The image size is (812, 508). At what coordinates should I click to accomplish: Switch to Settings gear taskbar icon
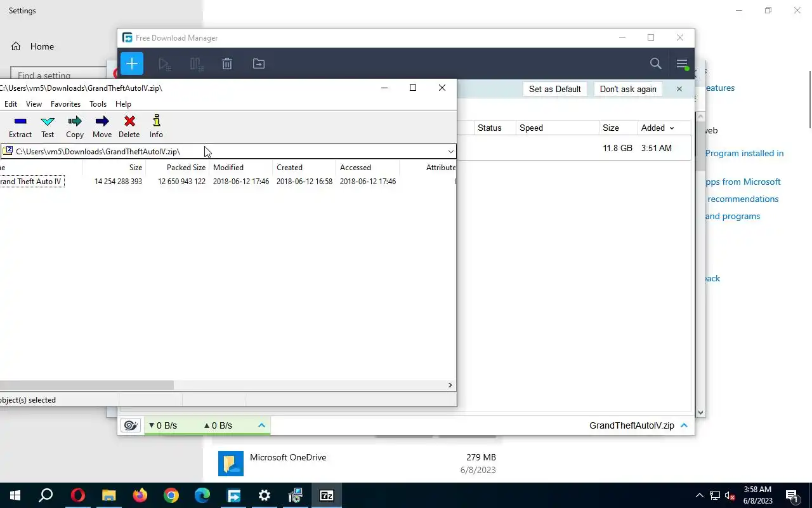265,495
